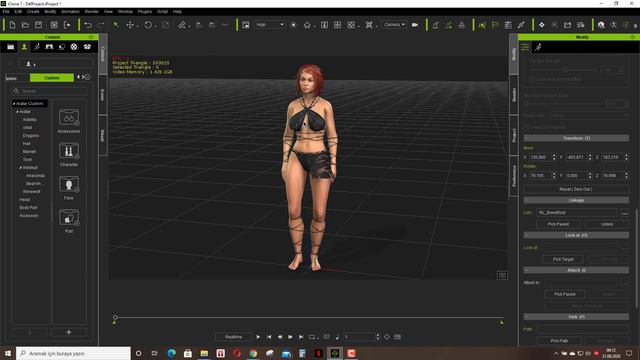Open the Render menu

(x=92, y=11)
